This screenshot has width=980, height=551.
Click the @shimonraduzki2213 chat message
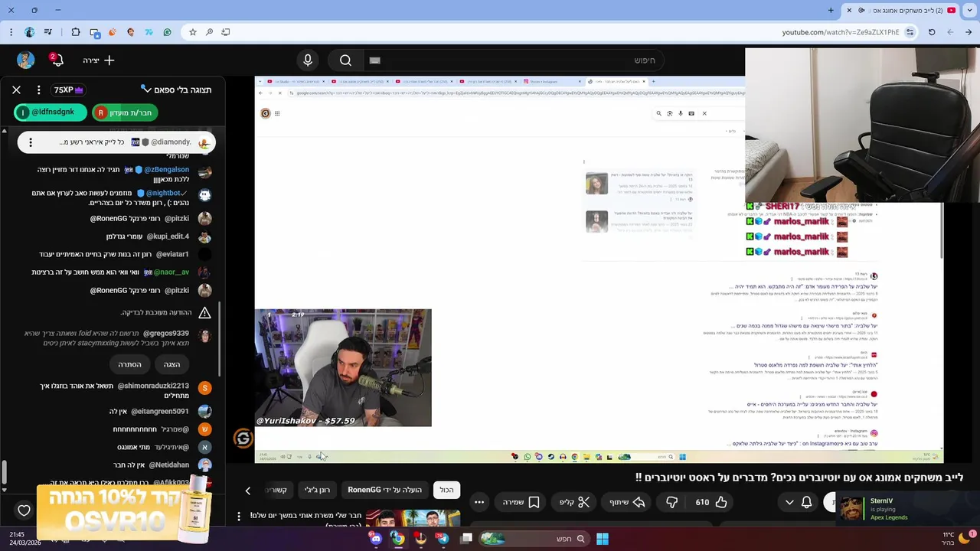tap(124, 390)
